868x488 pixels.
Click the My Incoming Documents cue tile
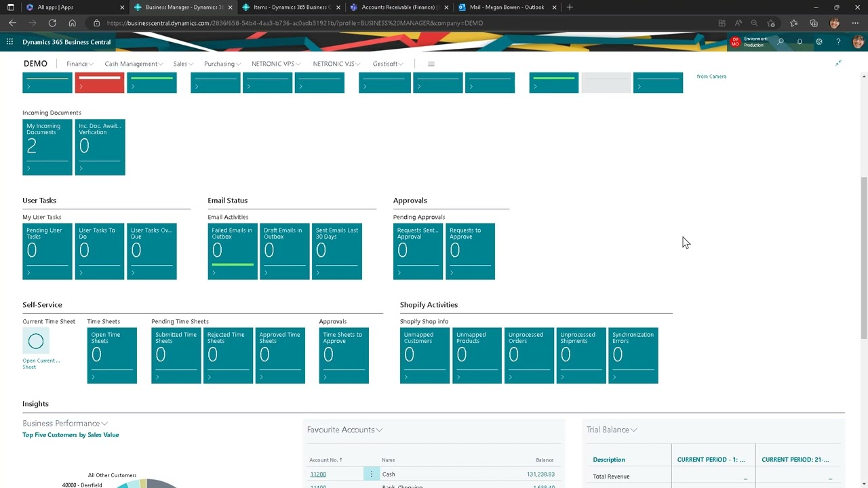pos(47,146)
